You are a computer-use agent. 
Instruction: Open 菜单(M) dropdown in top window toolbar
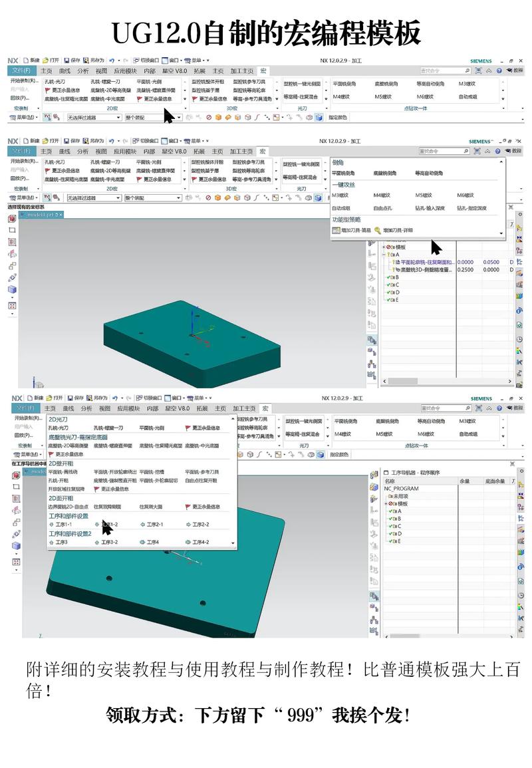tap(23, 118)
